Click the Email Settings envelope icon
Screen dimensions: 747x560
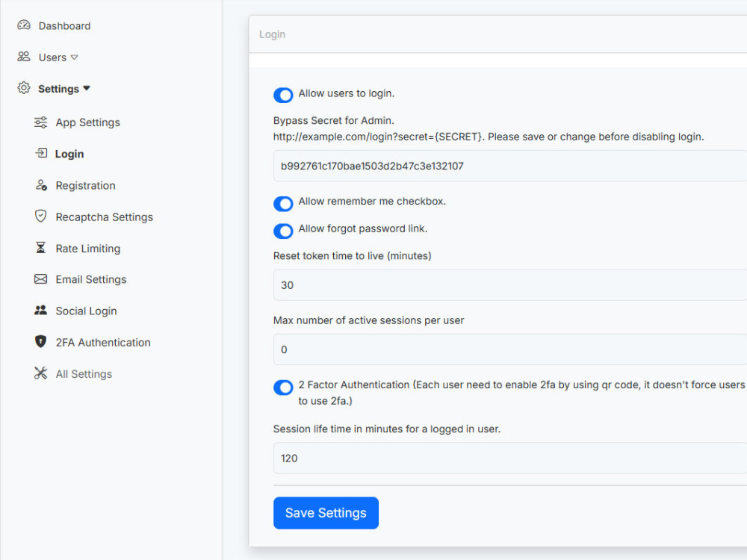click(x=41, y=279)
